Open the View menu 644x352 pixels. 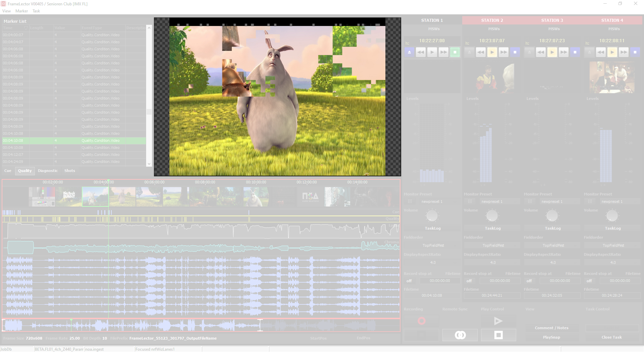[x=6, y=11]
